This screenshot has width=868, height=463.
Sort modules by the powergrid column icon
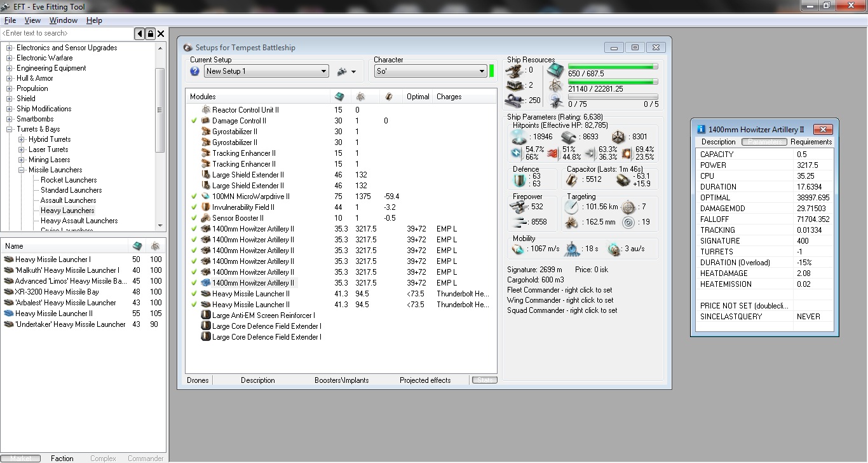pyautogui.click(x=360, y=97)
